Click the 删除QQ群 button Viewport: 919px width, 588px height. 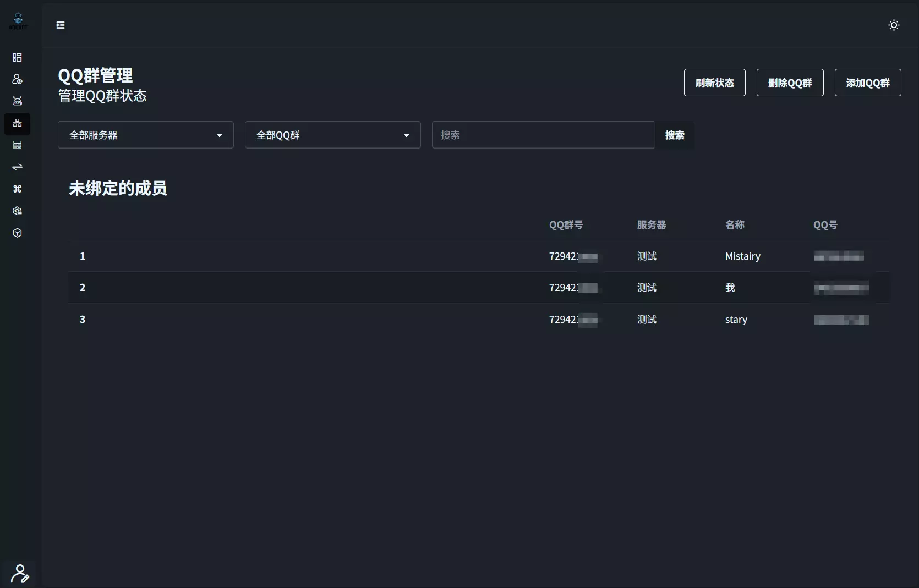click(x=790, y=83)
